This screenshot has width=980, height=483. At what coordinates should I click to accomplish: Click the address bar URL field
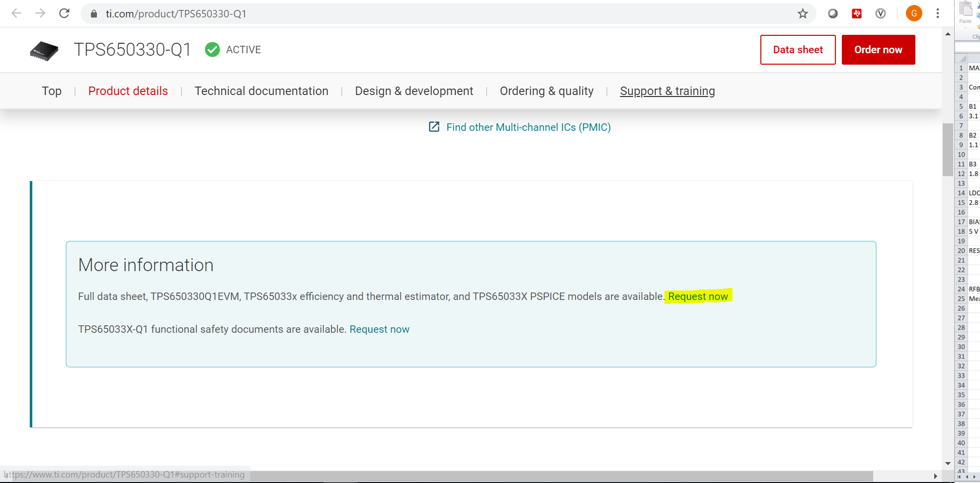point(447,14)
